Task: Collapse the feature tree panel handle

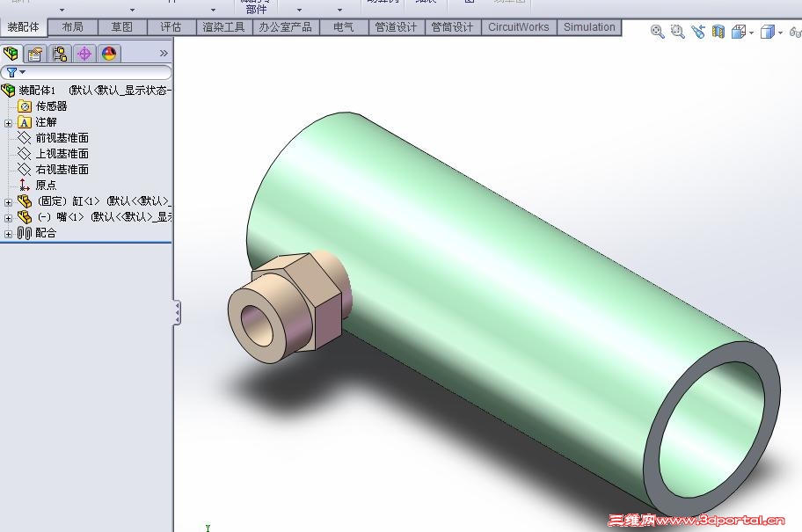Action: [177, 312]
